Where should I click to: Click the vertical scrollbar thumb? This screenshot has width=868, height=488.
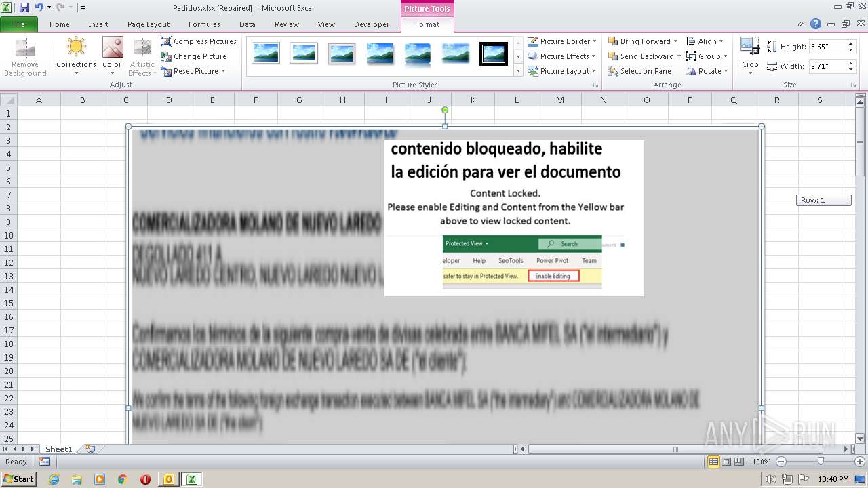coord(860,143)
